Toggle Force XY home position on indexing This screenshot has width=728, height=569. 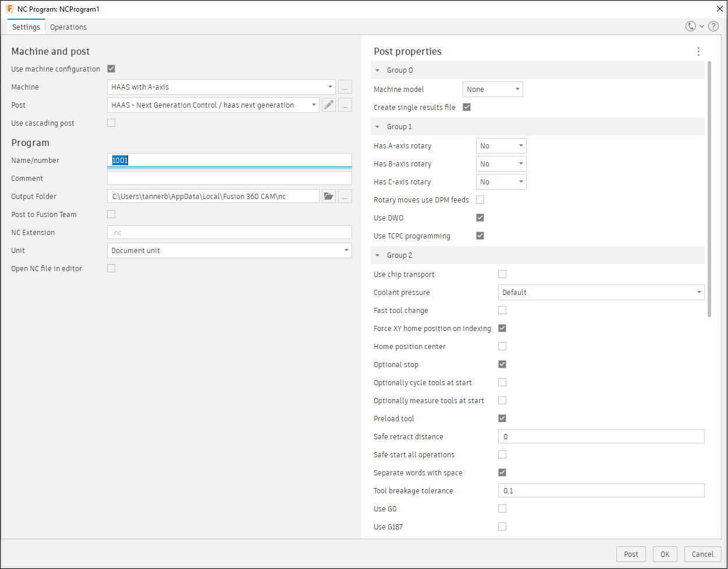point(502,328)
